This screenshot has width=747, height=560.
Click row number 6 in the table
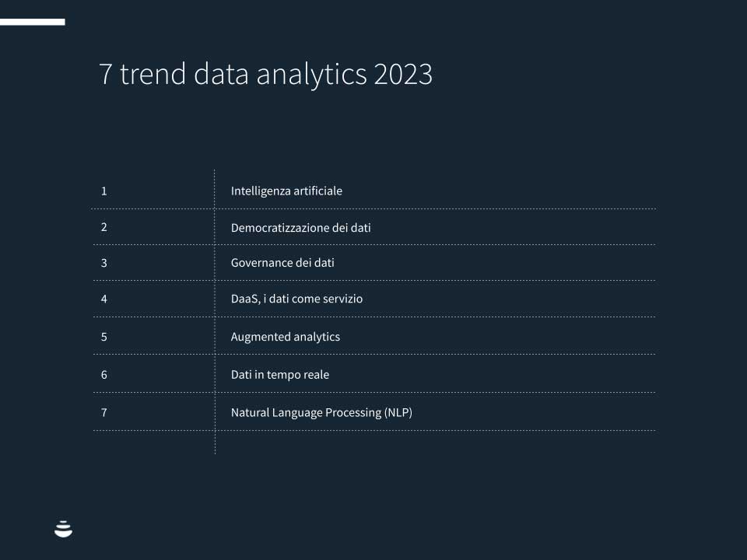click(103, 375)
